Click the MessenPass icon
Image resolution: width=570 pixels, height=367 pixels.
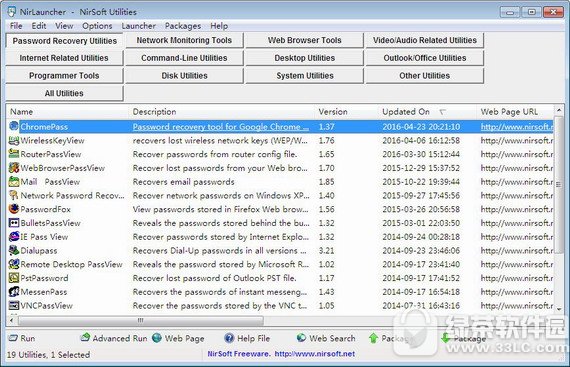tap(13, 292)
